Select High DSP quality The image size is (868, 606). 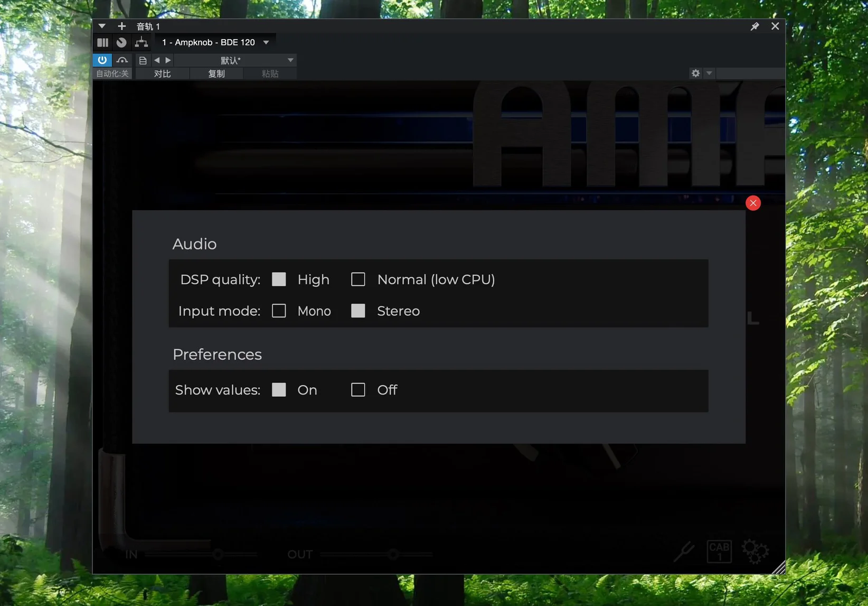click(x=279, y=279)
